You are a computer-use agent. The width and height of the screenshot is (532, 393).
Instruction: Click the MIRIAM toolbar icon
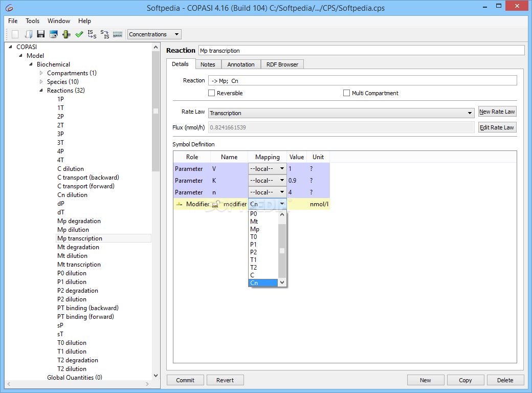[x=117, y=34]
